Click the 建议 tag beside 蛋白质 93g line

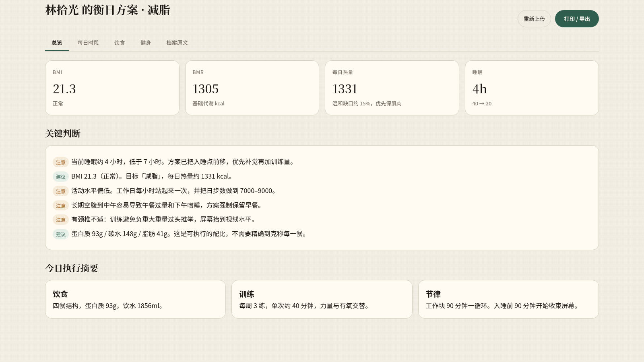[x=61, y=234]
